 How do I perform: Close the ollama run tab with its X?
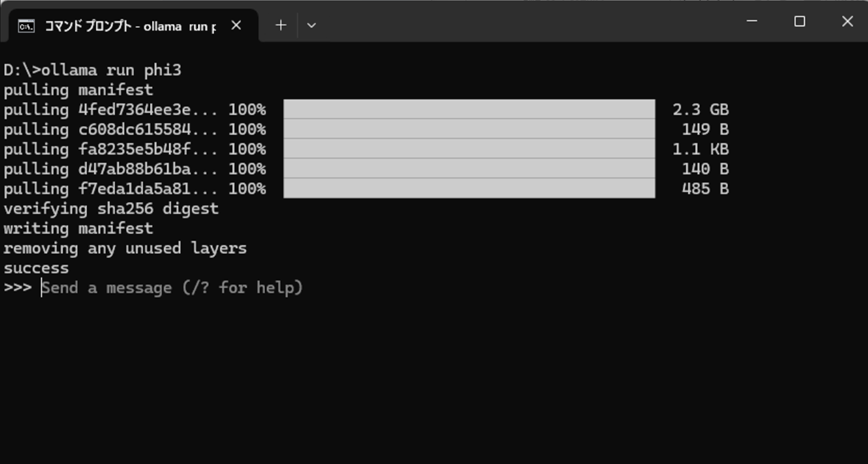(236, 25)
